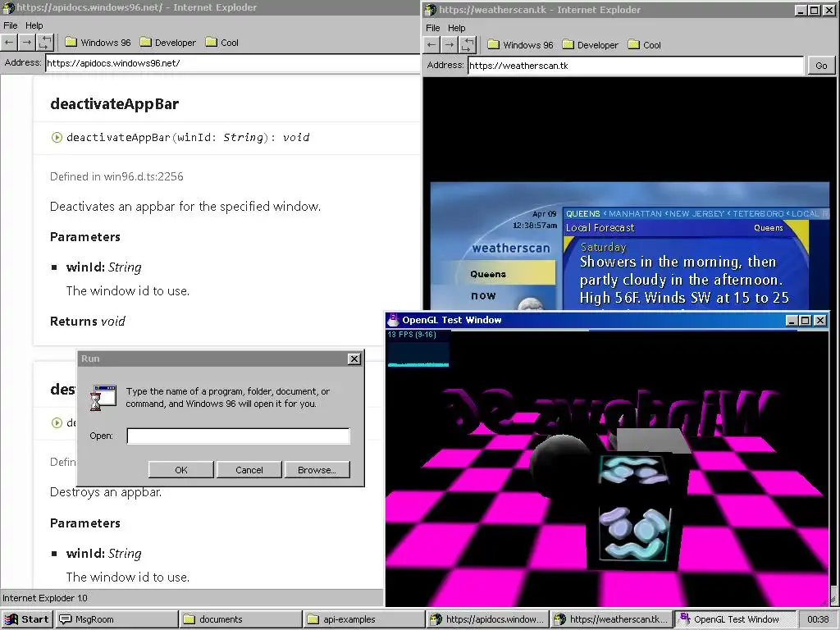Open Windows 96 bookmark folder in apidocs browser

coord(98,43)
